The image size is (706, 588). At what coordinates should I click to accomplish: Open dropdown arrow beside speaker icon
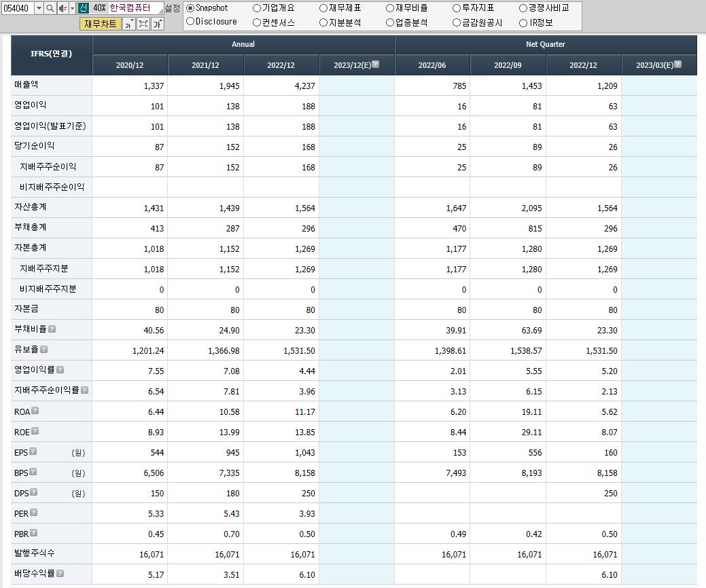pos(71,8)
